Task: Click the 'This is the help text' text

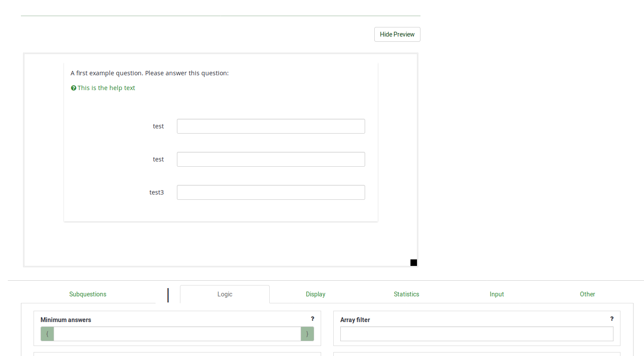Action: pos(106,88)
